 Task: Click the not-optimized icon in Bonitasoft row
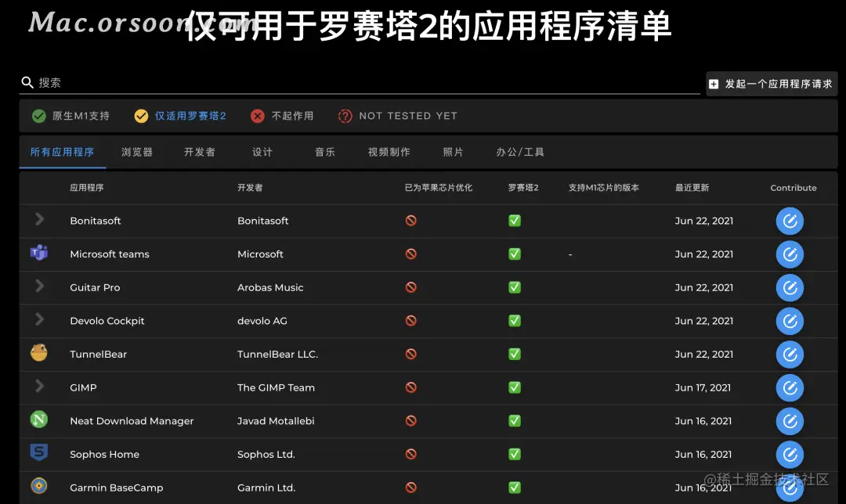pos(411,221)
